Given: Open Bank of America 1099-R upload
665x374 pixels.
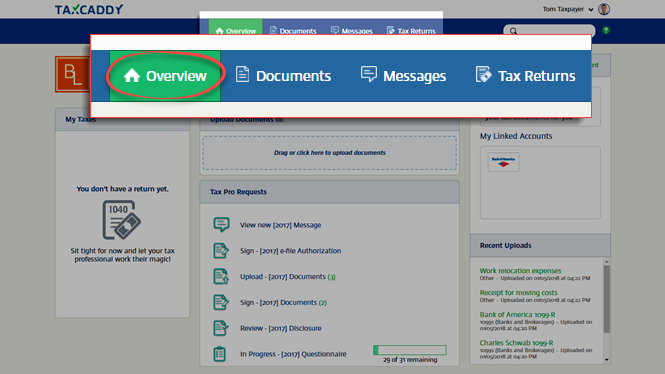Looking at the screenshot, I should (517, 315).
